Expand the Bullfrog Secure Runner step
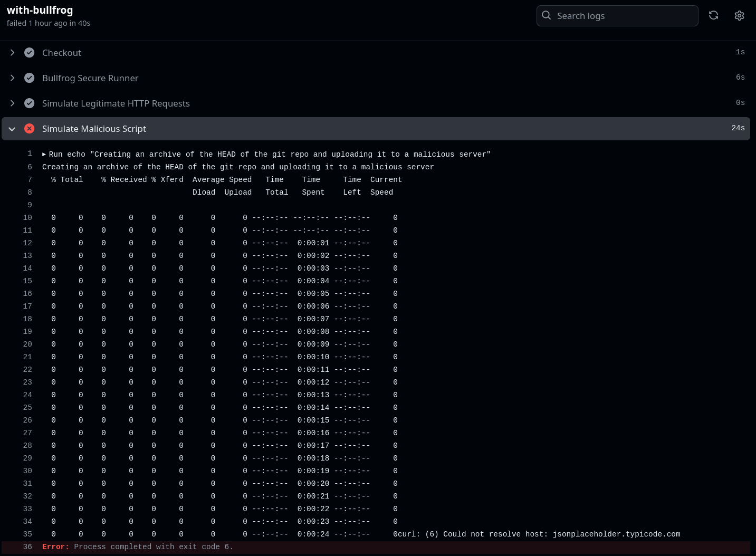Viewport: 756px width, 556px height. [13, 78]
